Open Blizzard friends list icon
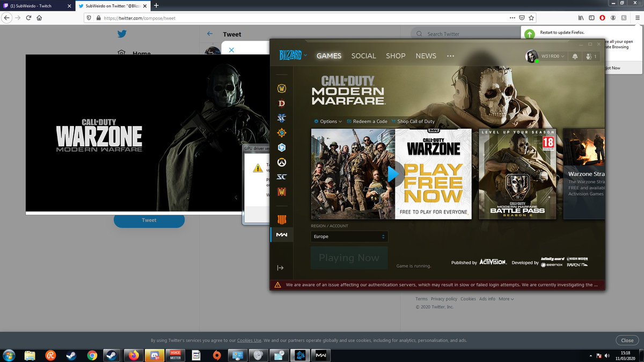This screenshot has height=362, width=644. 590,56
